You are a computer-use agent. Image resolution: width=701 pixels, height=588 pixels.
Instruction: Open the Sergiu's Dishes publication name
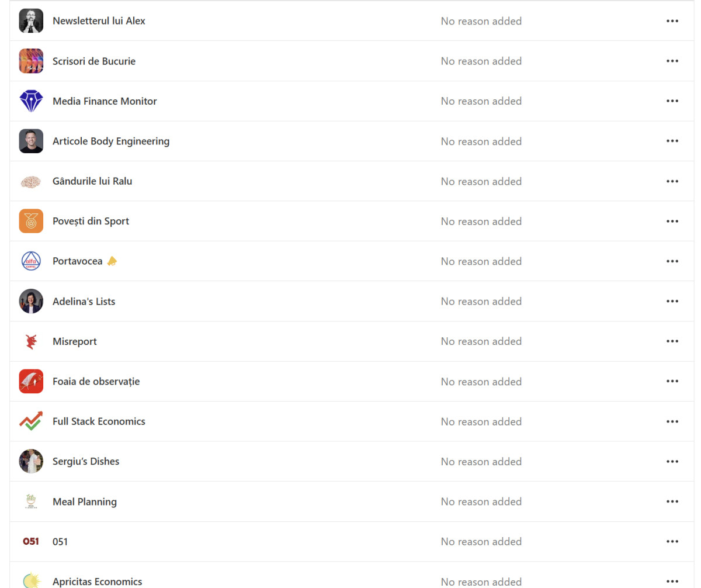pyautogui.click(x=86, y=461)
